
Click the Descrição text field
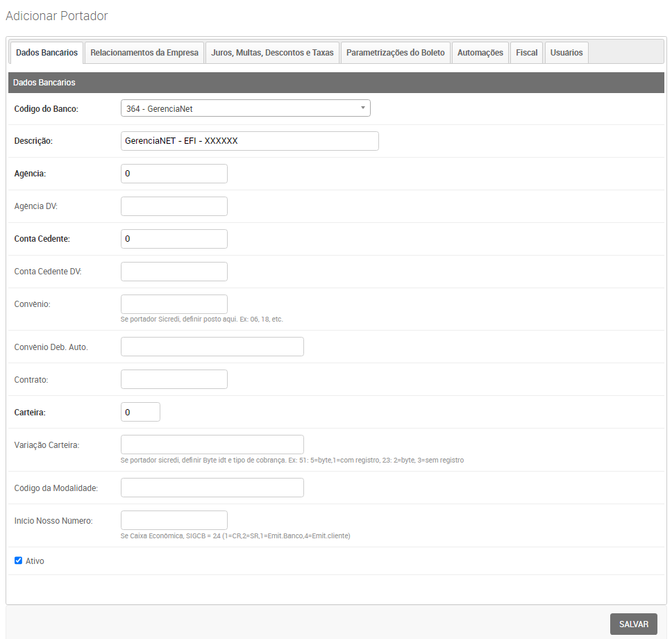click(249, 141)
